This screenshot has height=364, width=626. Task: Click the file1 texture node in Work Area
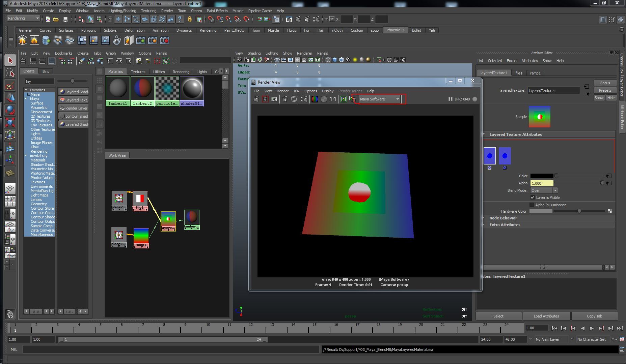(x=140, y=201)
